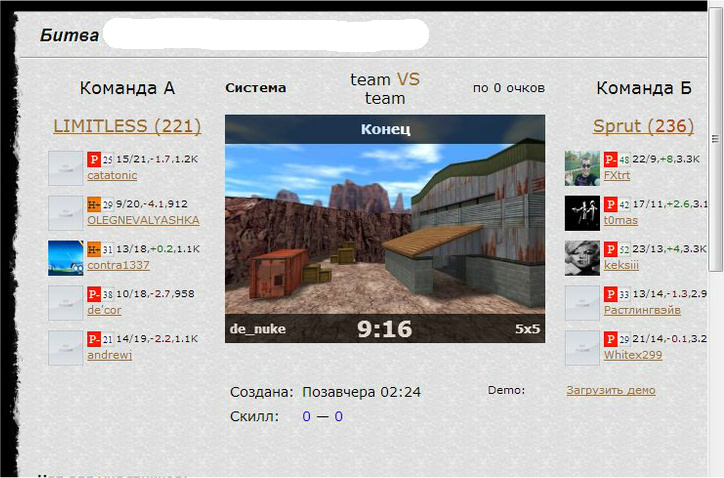
Task: Click contra1337's orange H+ rank icon
Action: pos(94,249)
